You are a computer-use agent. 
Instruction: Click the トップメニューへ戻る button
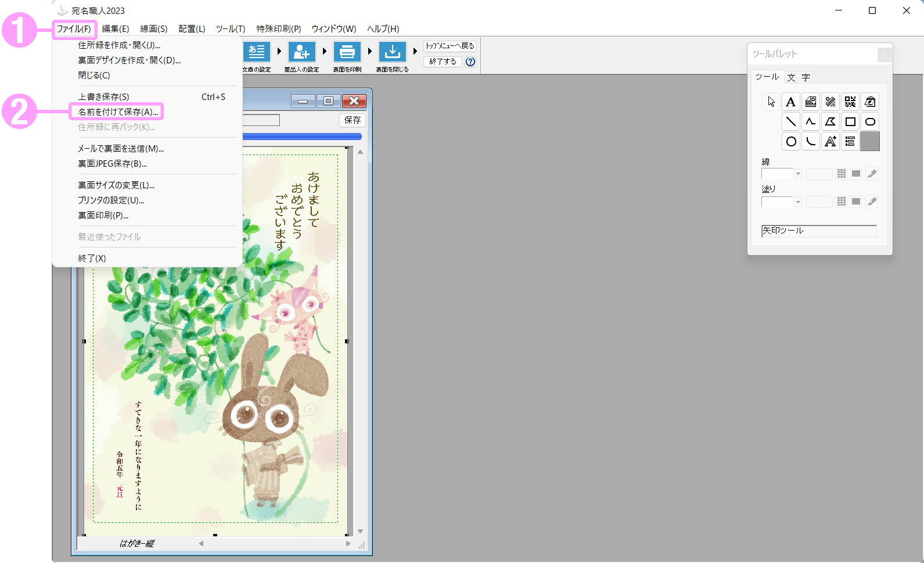[450, 46]
